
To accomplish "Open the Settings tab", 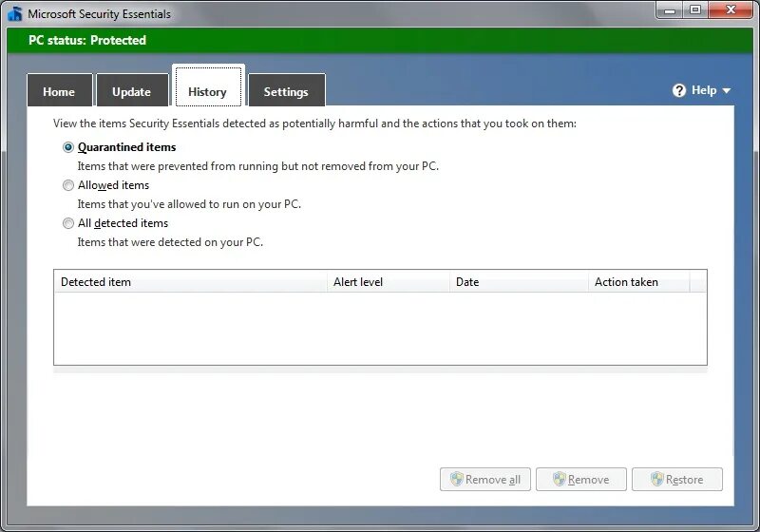I will tap(287, 90).
